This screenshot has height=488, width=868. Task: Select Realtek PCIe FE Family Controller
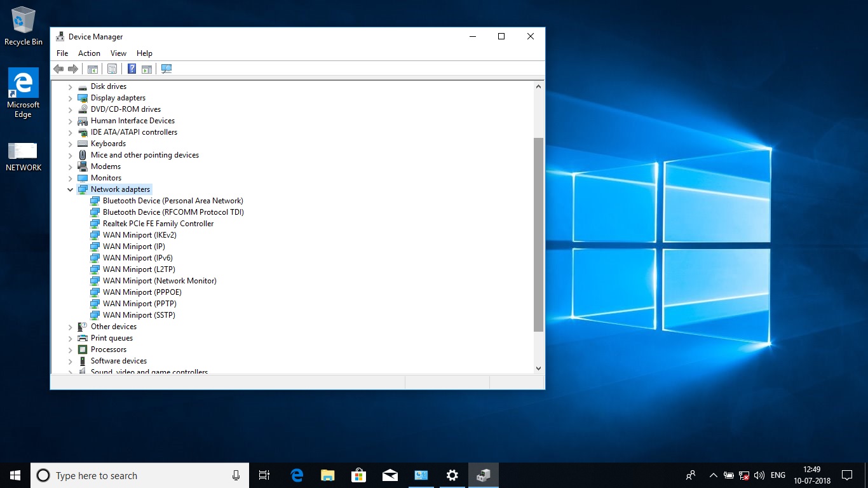[158, 224]
